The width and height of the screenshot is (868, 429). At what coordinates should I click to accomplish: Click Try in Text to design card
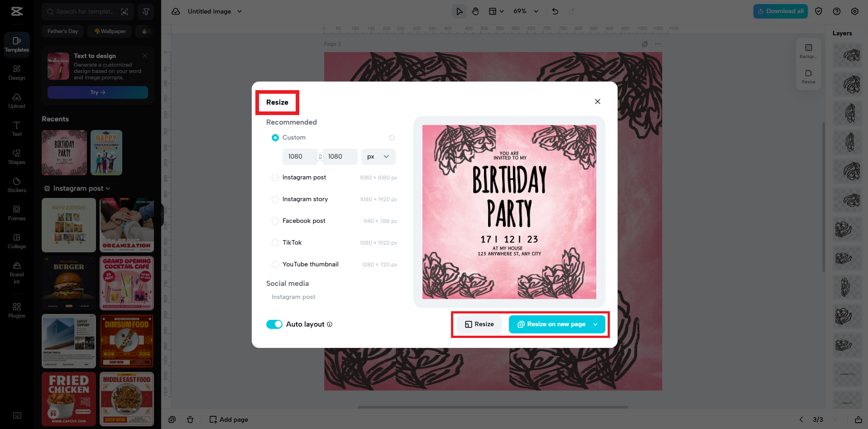tap(98, 92)
